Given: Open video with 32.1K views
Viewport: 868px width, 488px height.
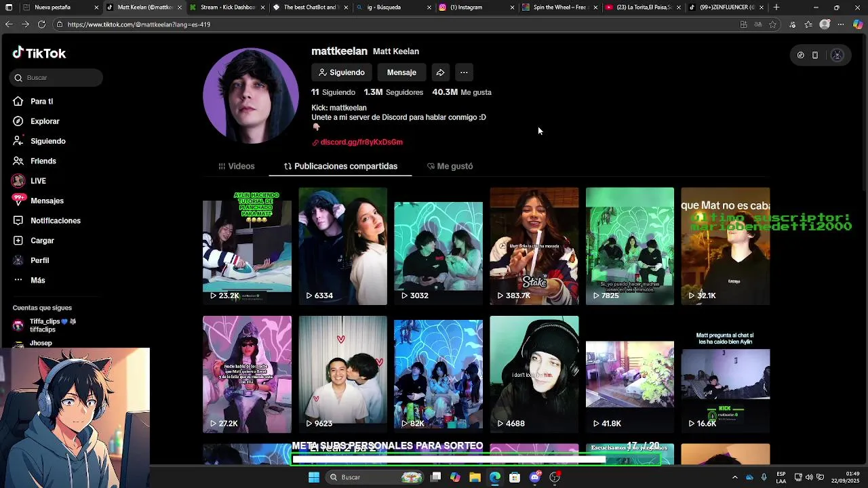Looking at the screenshot, I should (x=725, y=246).
